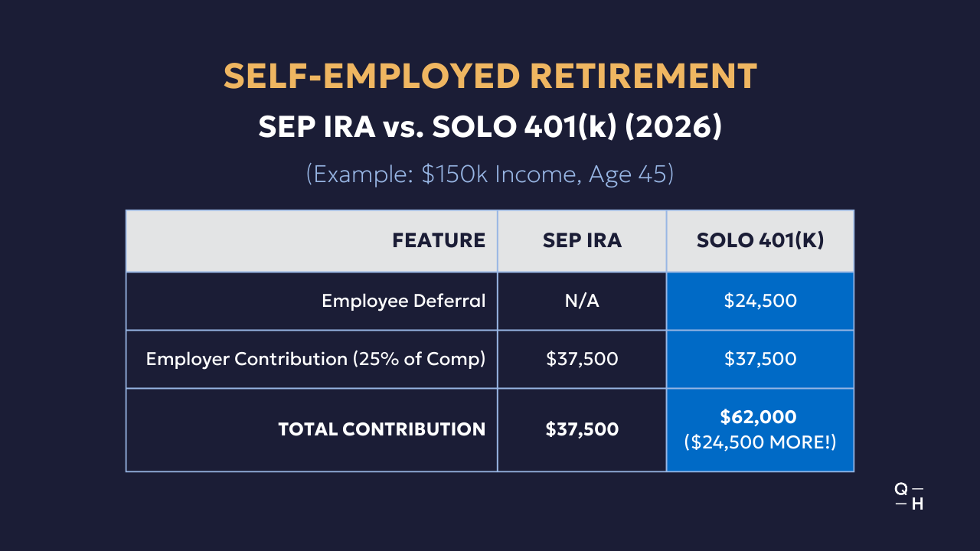Screen dimensions: 980x551
Task: Click SEP IRA employer contribution $37,500 cell
Action: pyautogui.click(x=582, y=359)
